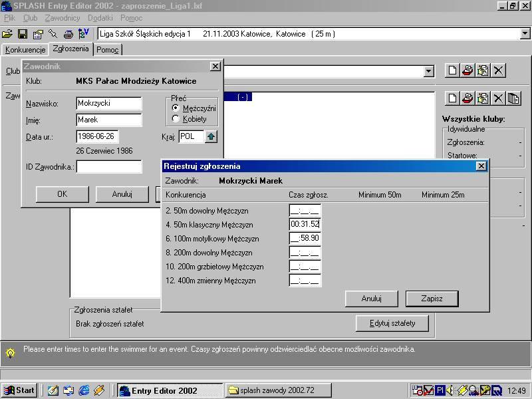Select the Mężczyźni gender radio button
Image resolution: width=532 pixels, height=399 pixels.
176,108
